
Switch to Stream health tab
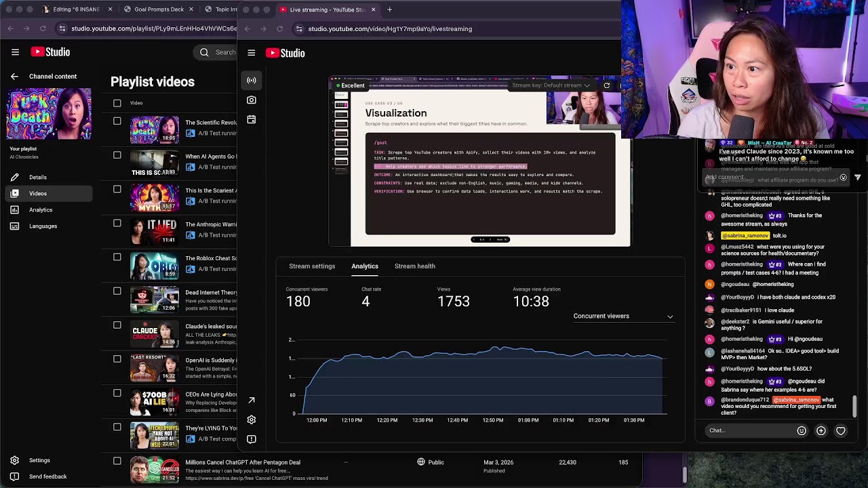pyautogui.click(x=415, y=266)
